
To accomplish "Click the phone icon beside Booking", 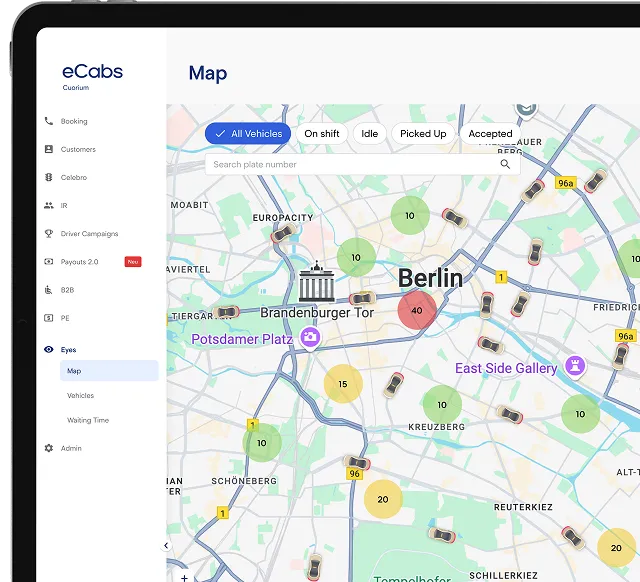I will 49,121.
